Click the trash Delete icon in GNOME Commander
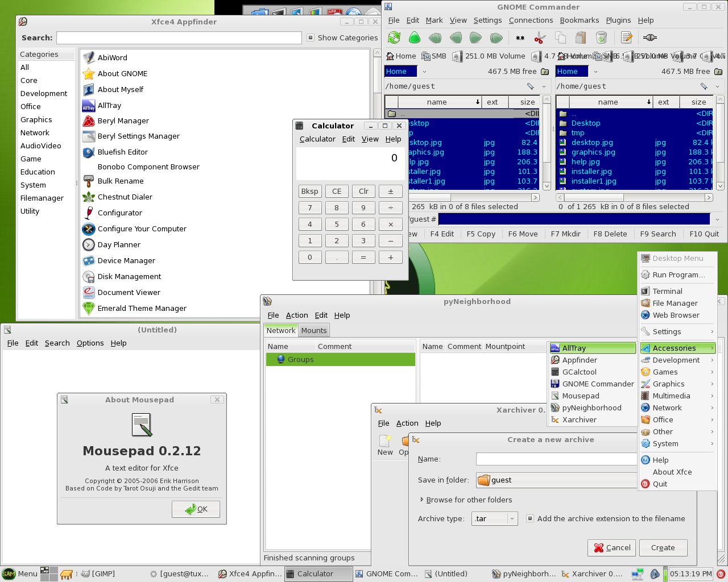 tap(601, 38)
